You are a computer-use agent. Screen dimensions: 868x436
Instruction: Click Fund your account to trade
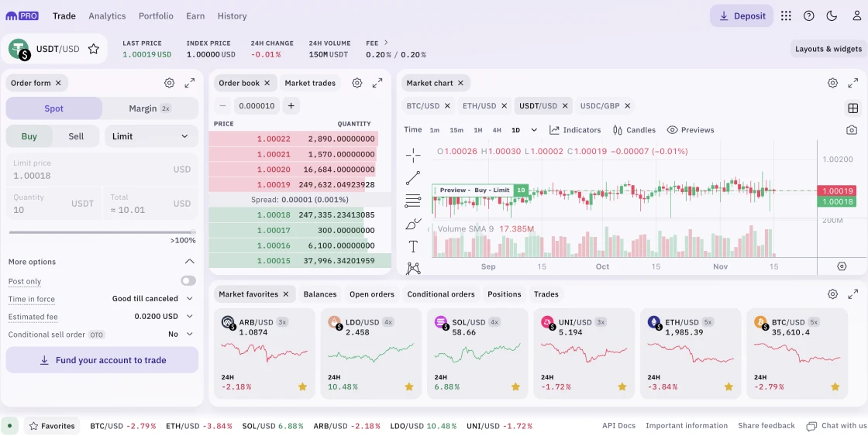coord(102,360)
